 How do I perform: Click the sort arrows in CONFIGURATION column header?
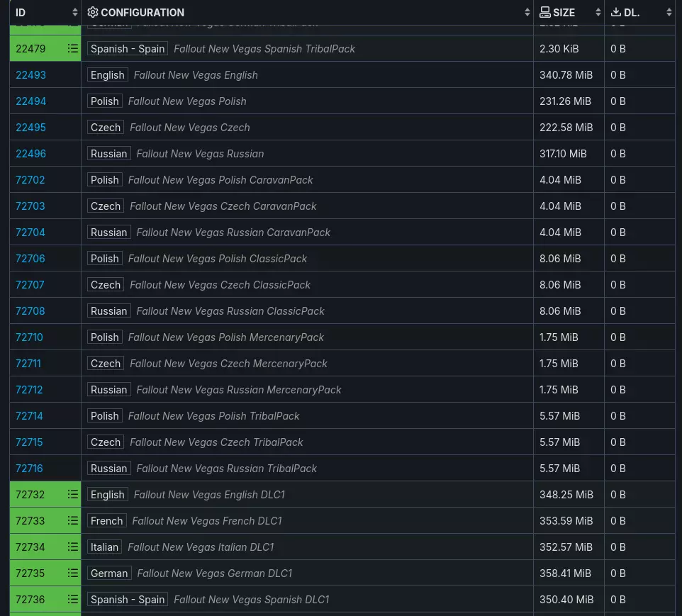click(527, 12)
